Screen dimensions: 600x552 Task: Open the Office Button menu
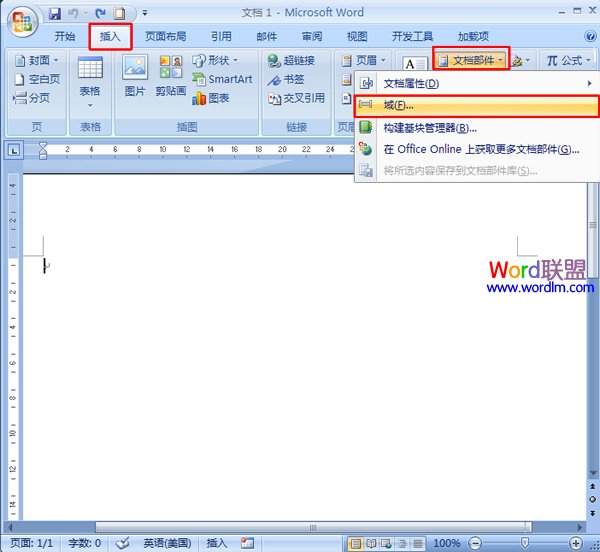pos(23,22)
